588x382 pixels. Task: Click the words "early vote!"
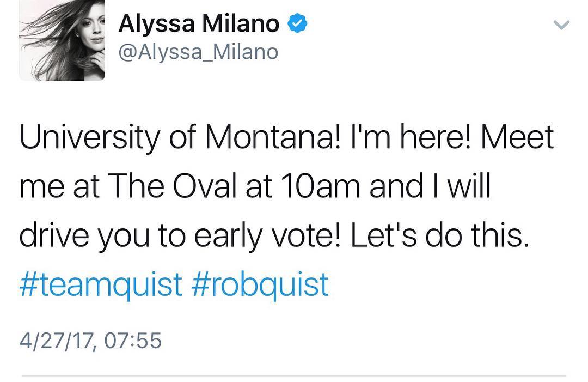pyautogui.click(x=268, y=237)
